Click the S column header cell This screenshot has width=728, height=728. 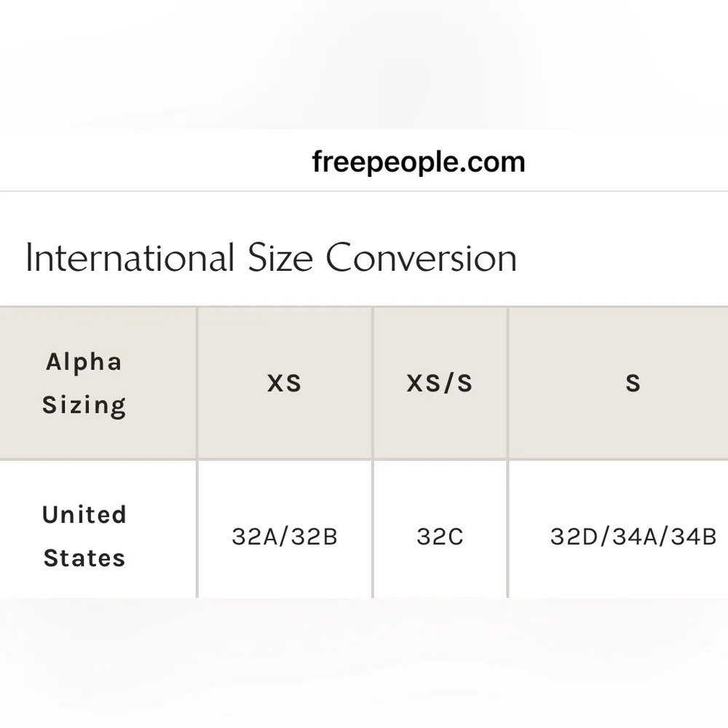click(x=633, y=383)
